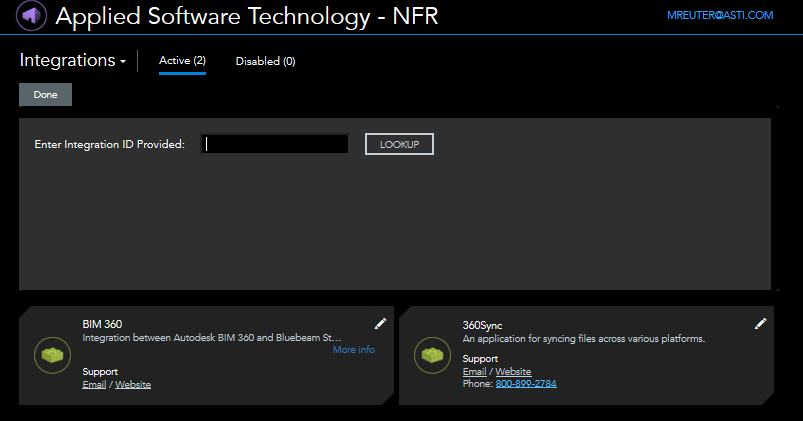
Task: Open the Integrations dropdown menu
Action: pos(73,61)
